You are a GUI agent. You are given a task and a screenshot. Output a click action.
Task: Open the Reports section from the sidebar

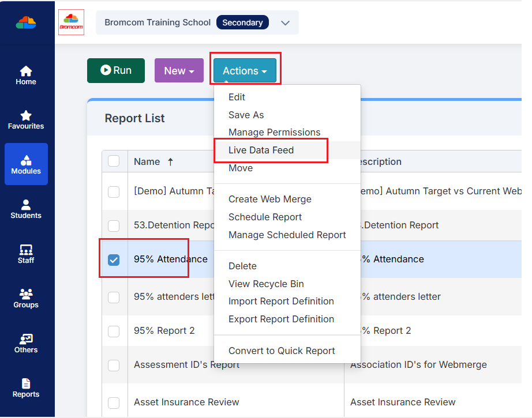25,386
